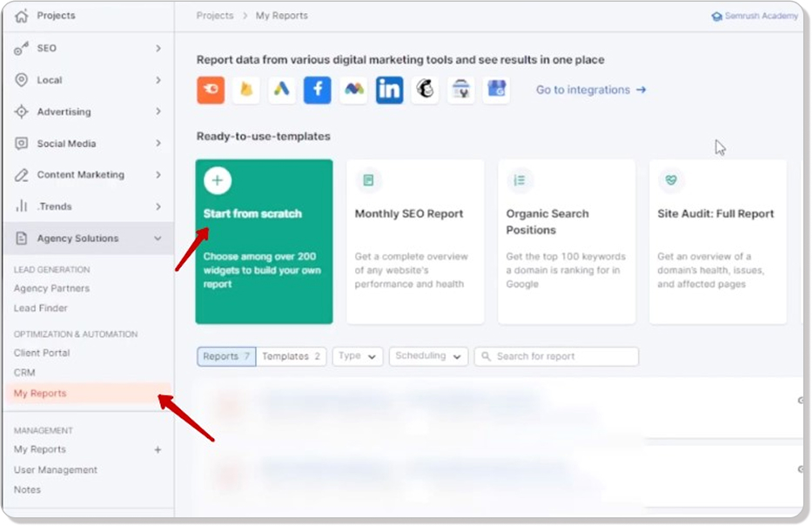812x526 pixels.
Task: Open Notes in the sidebar
Action: [x=27, y=489]
